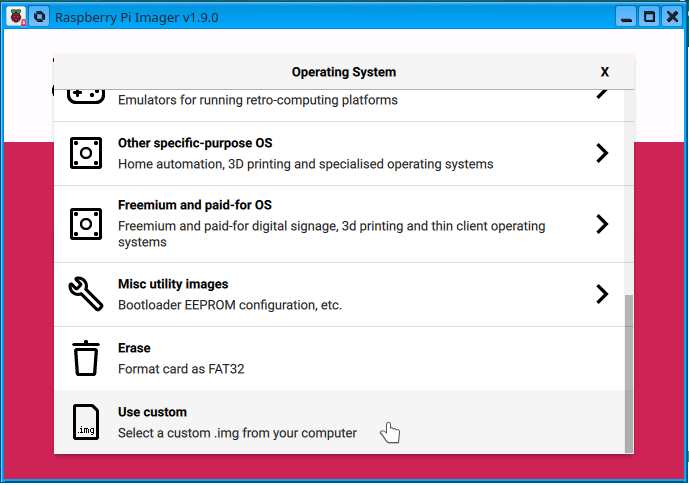This screenshot has height=485, width=689.
Task: Click the Other specific-purpose OS icon
Action: click(x=86, y=153)
